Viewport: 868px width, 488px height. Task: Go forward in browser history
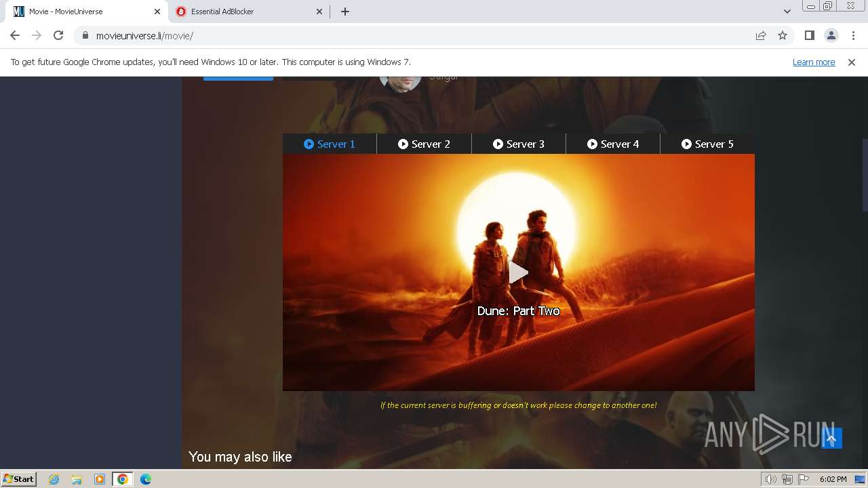(37, 36)
